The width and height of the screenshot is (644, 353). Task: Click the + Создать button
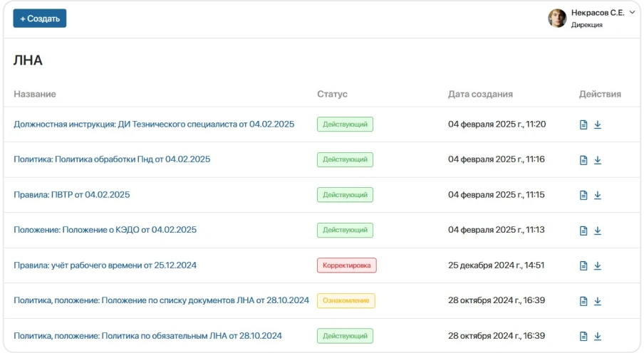click(x=40, y=19)
